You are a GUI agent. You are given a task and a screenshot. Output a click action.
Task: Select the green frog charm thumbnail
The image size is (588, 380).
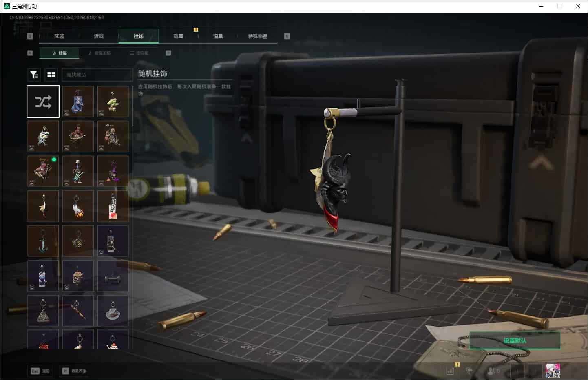113,102
